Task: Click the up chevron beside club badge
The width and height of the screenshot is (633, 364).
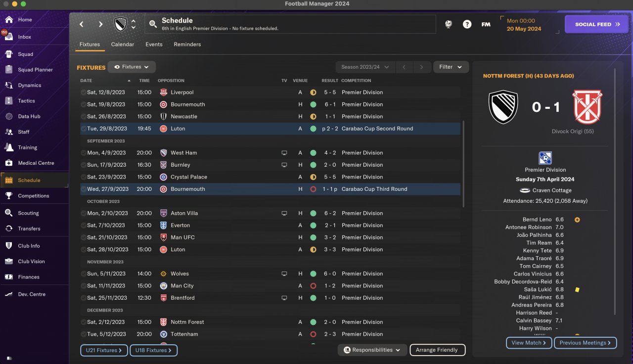Action: click(x=133, y=21)
